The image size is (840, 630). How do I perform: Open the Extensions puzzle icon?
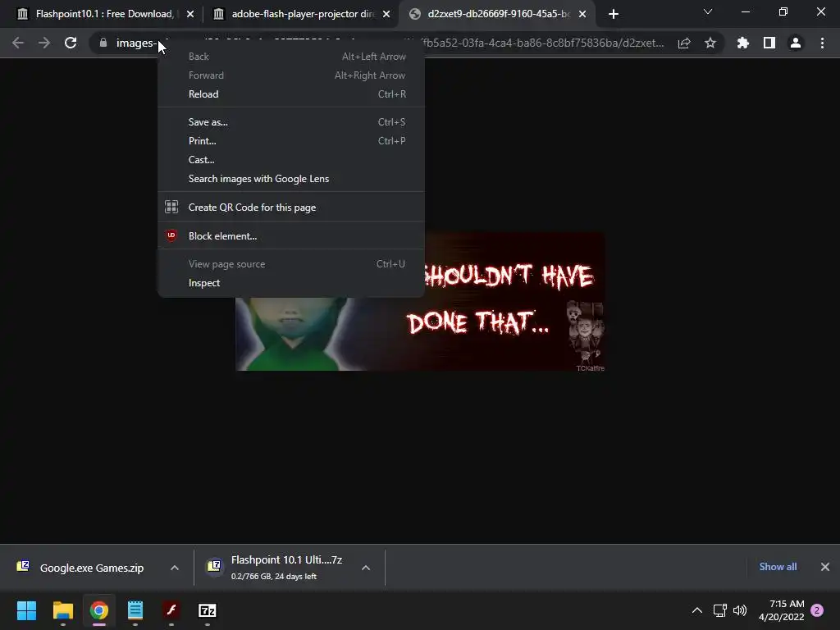tap(742, 43)
